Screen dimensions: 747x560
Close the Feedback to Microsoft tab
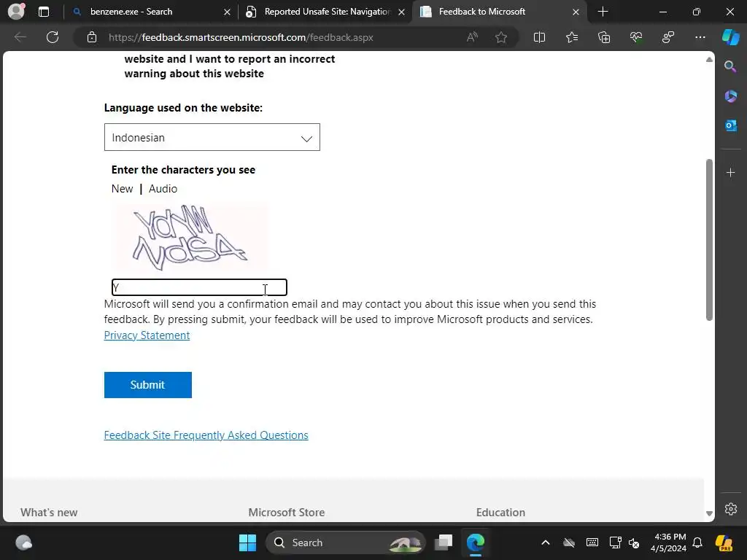point(576,12)
